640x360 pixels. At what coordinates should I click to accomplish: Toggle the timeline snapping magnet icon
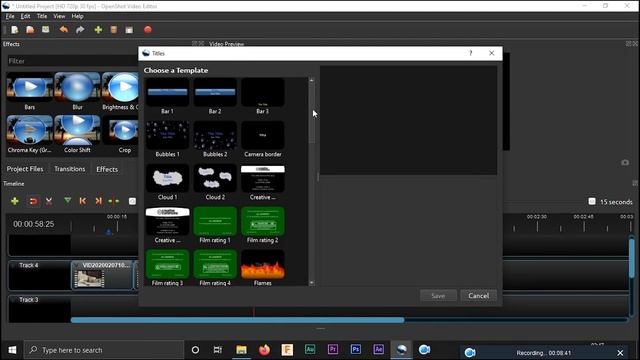click(x=33, y=201)
